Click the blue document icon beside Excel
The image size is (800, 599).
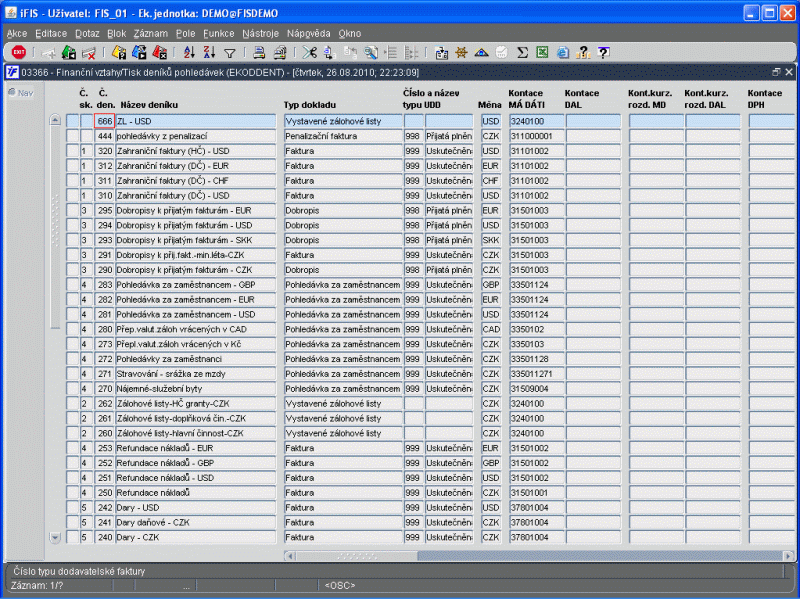click(x=562, y=53)
